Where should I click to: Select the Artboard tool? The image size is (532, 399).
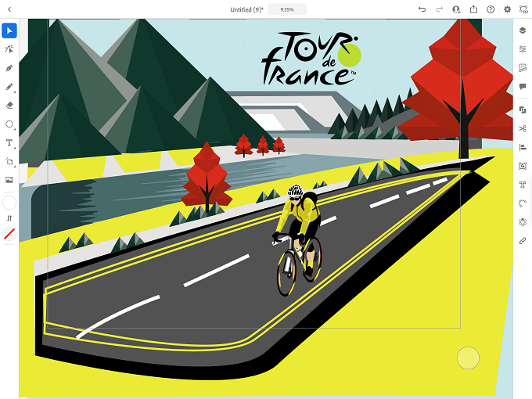click(9, 161)
